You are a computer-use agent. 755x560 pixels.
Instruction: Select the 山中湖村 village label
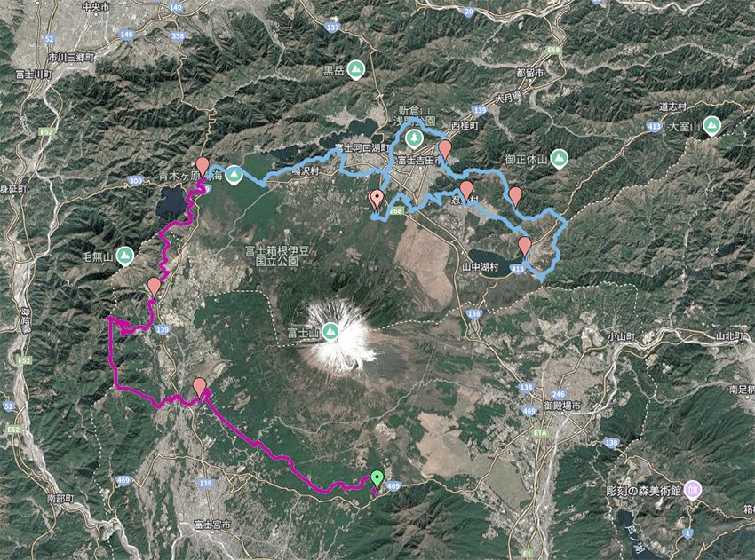pos(480,267)
